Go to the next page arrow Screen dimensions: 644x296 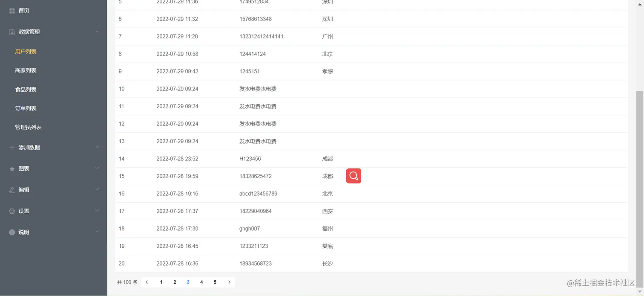pos(230,282)
